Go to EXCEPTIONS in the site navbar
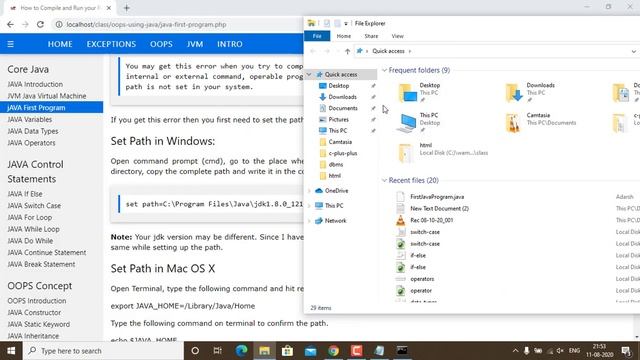 coord(111,44)
